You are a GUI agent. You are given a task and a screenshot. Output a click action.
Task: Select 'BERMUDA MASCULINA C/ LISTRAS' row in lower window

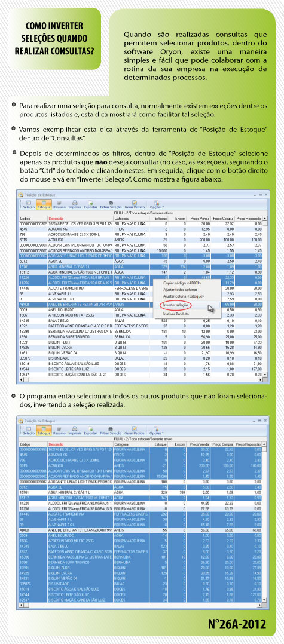coord(141,557)
